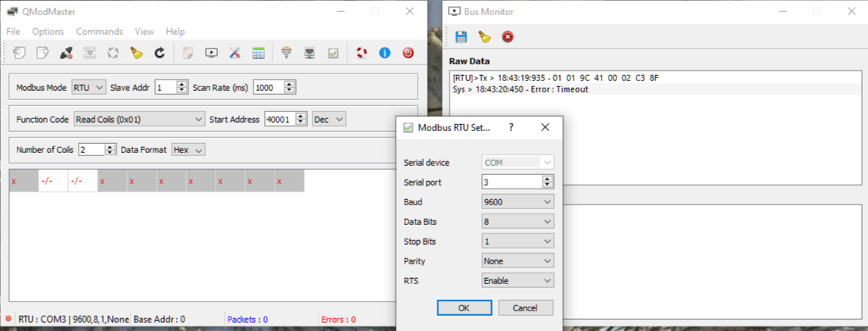Open the Parity dropdown showing None

(x=518, y=261)
